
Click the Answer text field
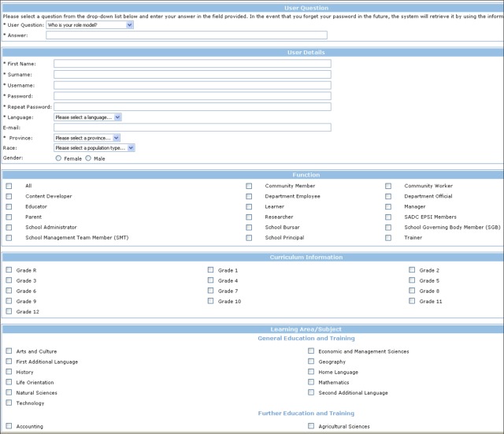[186, 35]
